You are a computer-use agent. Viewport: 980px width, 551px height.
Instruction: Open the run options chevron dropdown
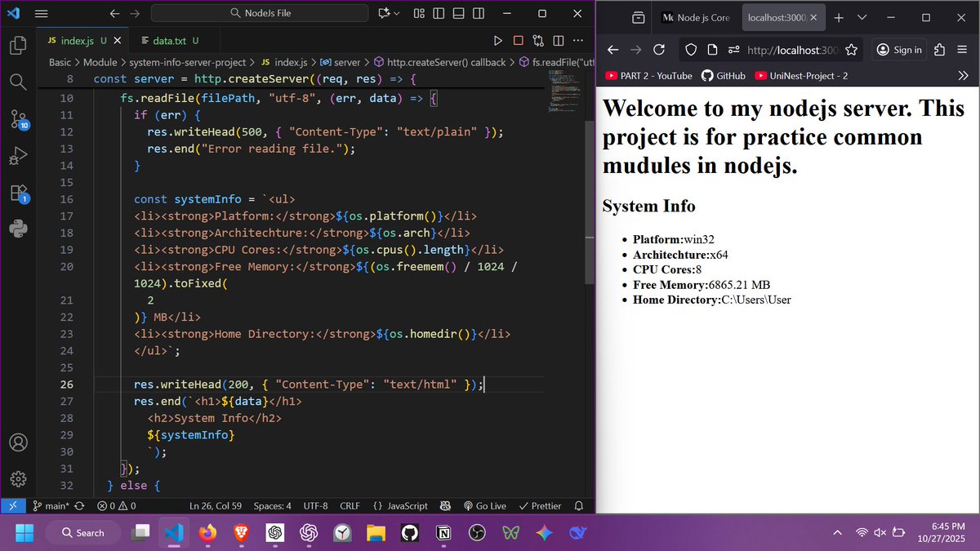pos(395,13)
